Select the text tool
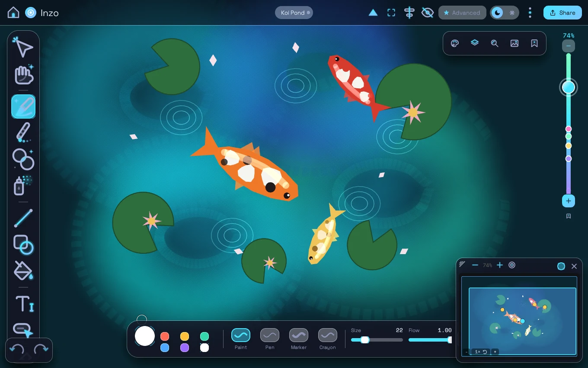The image size is (588, 368). 24,303
